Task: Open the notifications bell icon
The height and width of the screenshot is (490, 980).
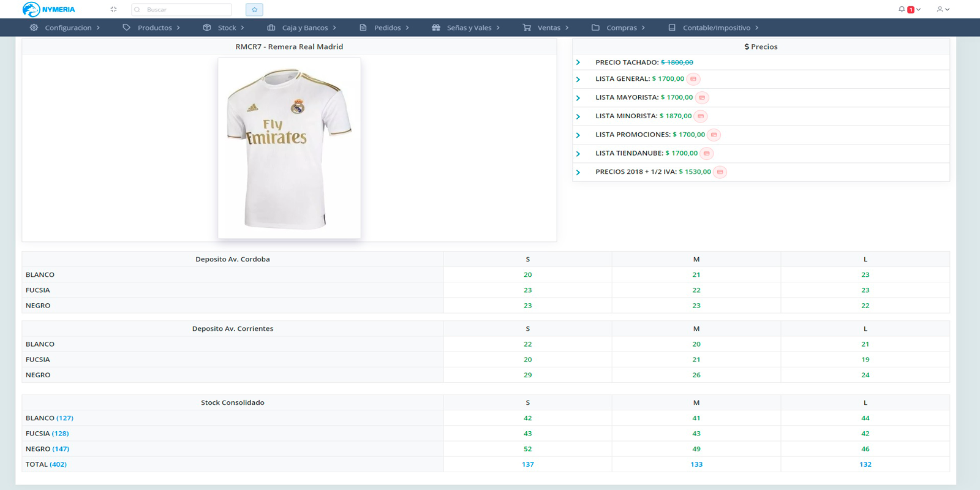Action: [902, 9]
